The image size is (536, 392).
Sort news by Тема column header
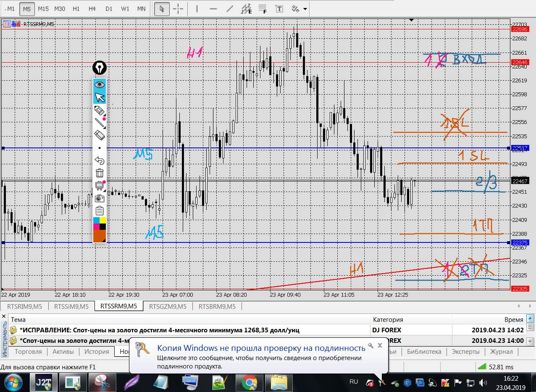coord(189,320)
